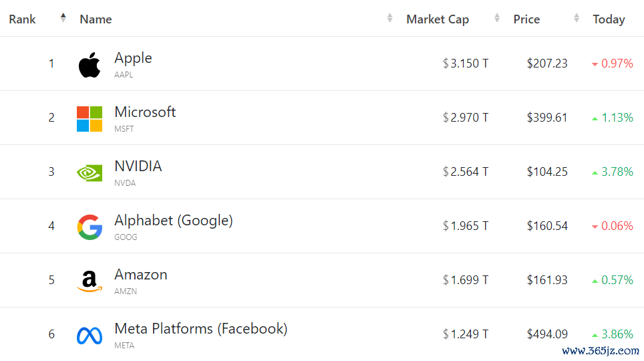Viewport: 644px width, 361px height.
Task: Click Apple's red 0.97% down indicator
Action: [x=613, y=64]
